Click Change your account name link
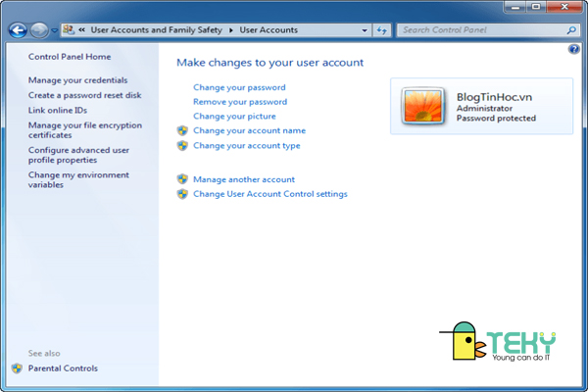 tap(249, 130)
